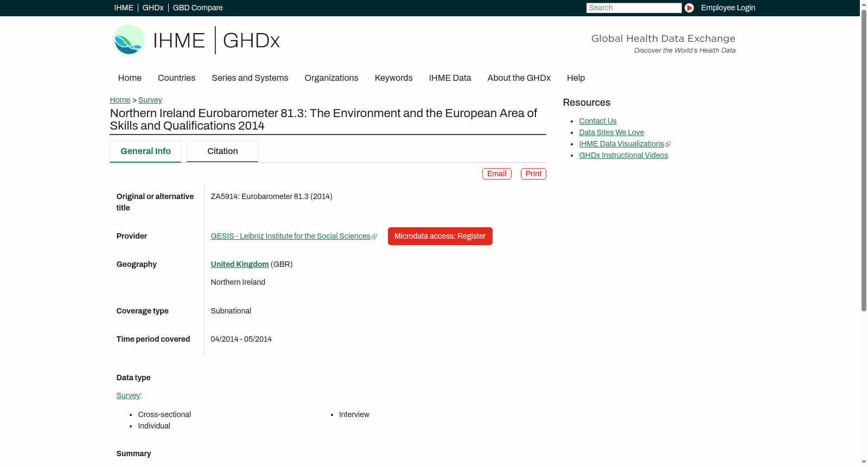Image resolution: width=868 pixels, height=467 pixels.
Task: Go to Home in main navigation
Action: point(130,78)
